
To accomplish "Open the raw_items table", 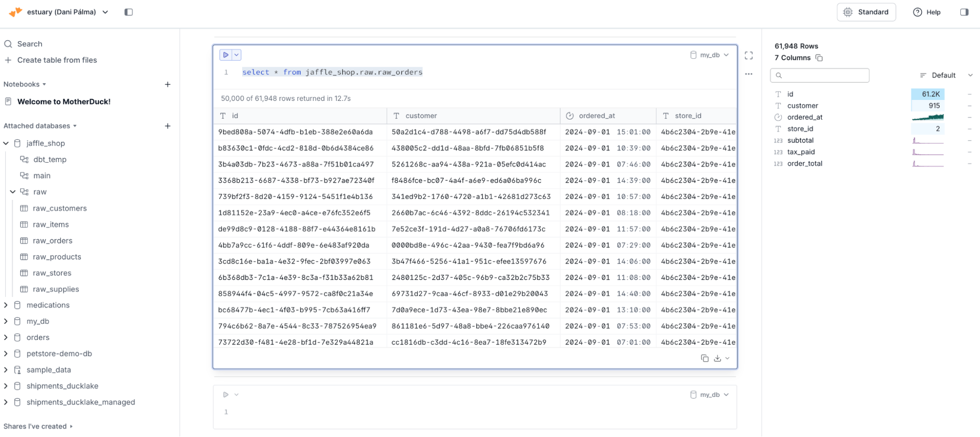I will click(50, 224).
